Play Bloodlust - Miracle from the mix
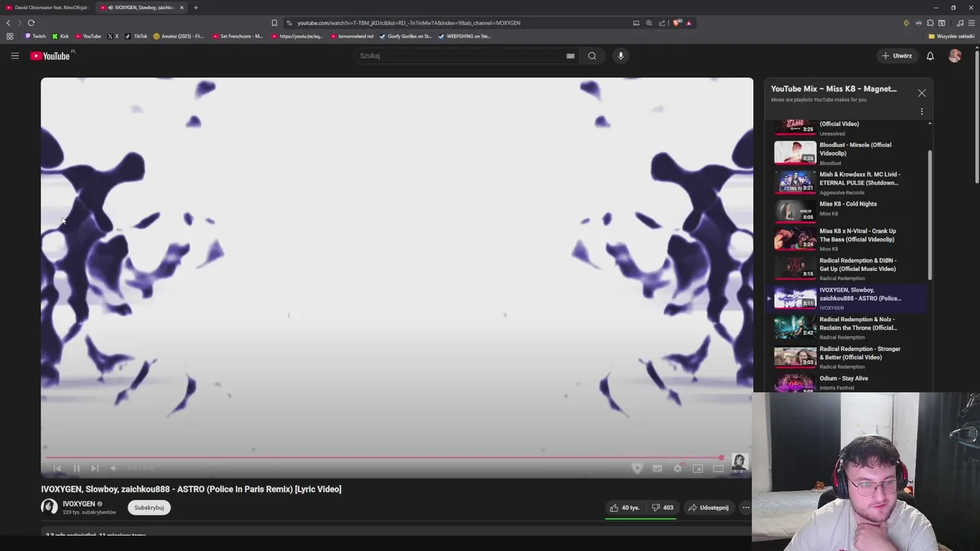The height and width of the screenshot is (551, 980). coord(848,153)
